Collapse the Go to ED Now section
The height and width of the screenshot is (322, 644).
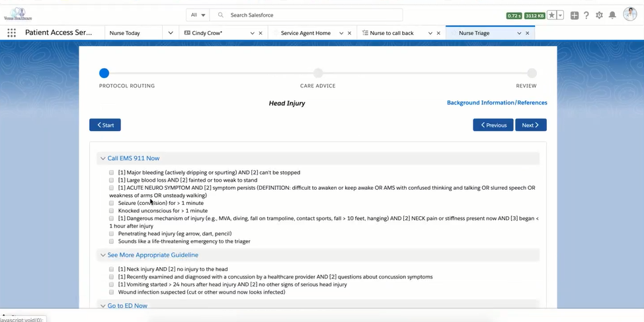(x=102, y=305)
